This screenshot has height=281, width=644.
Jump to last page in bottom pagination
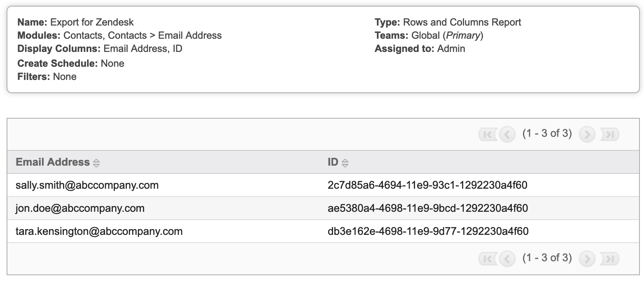(610, 259)
